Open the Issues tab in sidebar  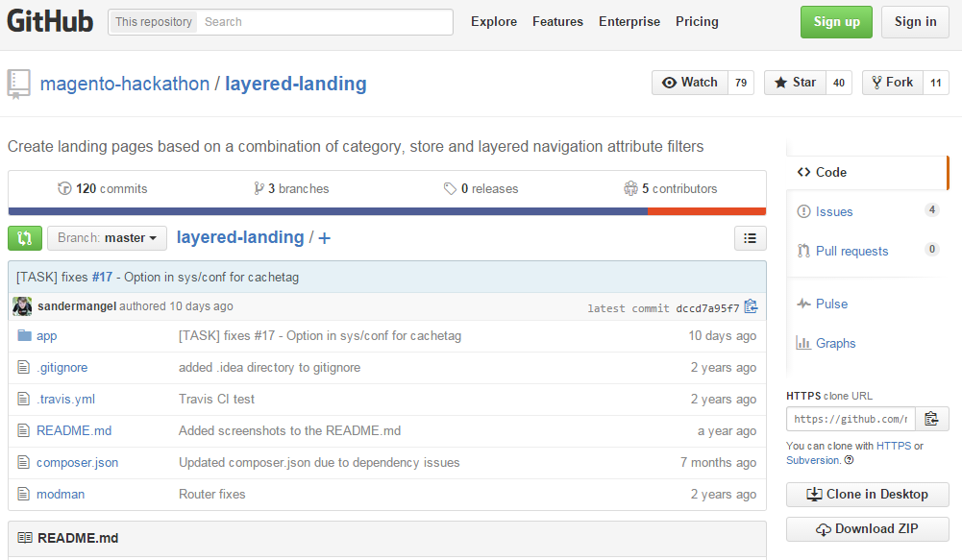(833, 211)
